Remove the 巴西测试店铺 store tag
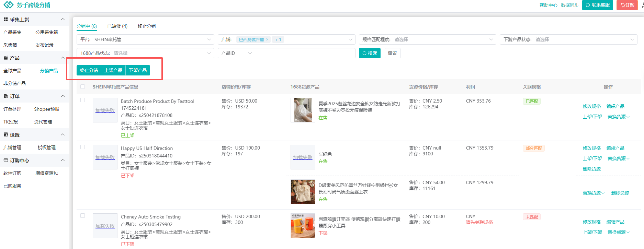This screenshot has width=644, height=249. tap(267, 40)
